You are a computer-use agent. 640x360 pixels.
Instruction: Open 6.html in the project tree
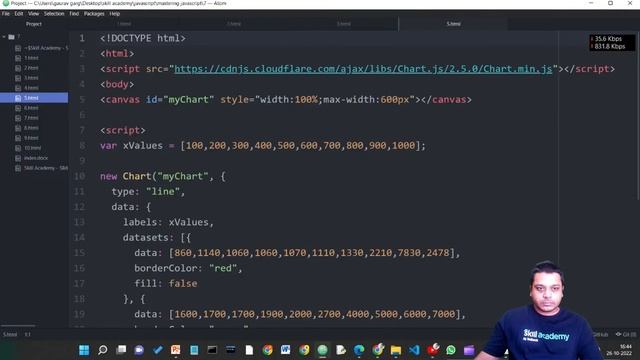pyautogui.click(x=31, y=108)
